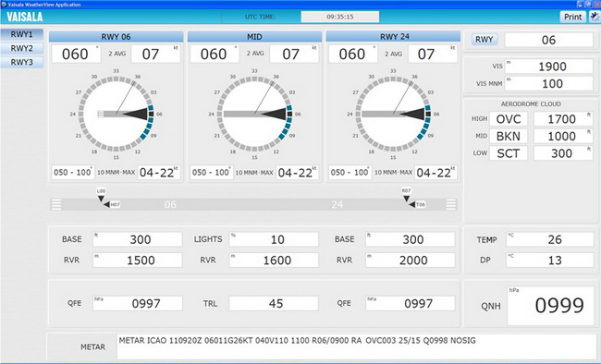The width and height of the screenshot is (601, 364).
Task: Open the RWY3 tab
Action: pos(22,62)
